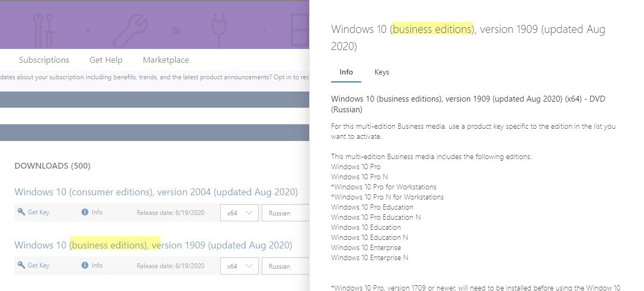This screenshot has height=291, width=644.
Task: Switch to the Info tab
Action: (x=346, y=72)
